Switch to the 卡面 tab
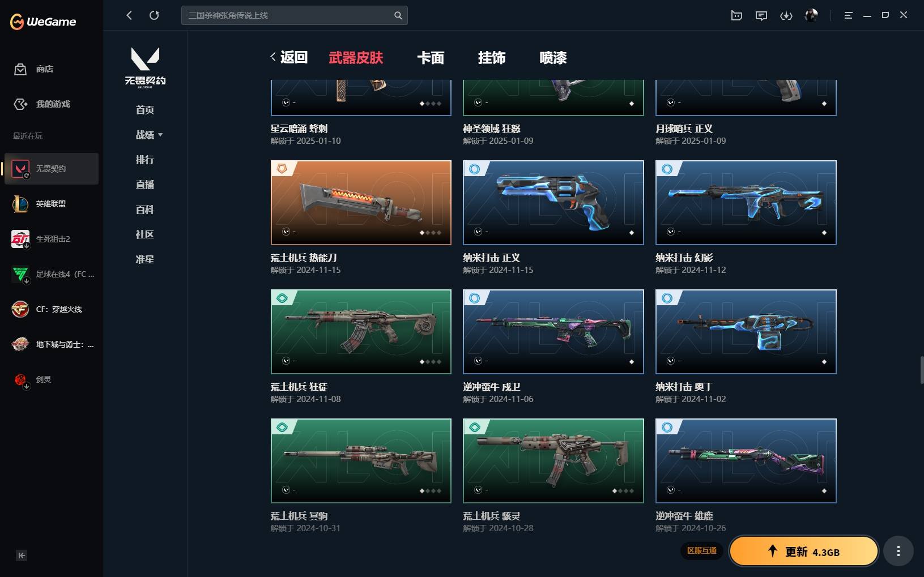The height and width of the screenshot is (577, 924). click(x=431, y=58)
